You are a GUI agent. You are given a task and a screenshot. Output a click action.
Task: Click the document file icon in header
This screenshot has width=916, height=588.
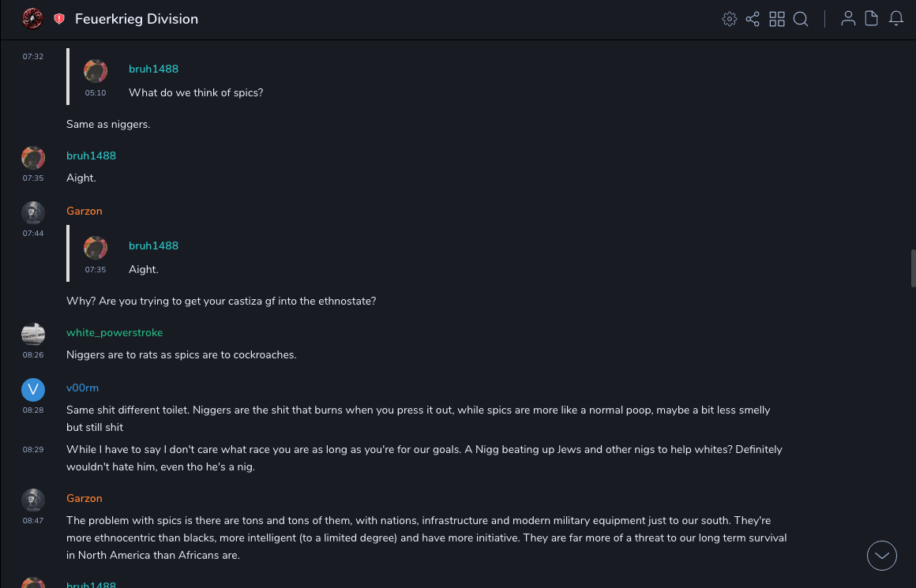(872, 19)
